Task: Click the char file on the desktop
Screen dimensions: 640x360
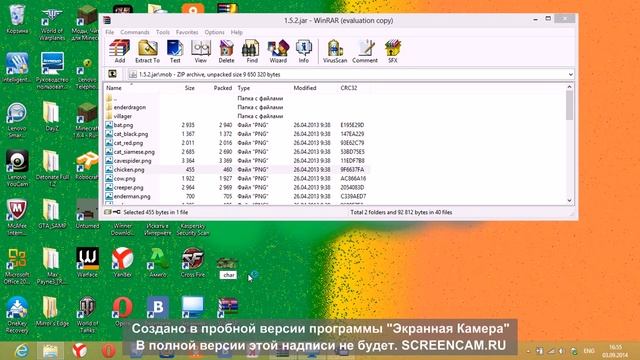Action: (228, 267)
